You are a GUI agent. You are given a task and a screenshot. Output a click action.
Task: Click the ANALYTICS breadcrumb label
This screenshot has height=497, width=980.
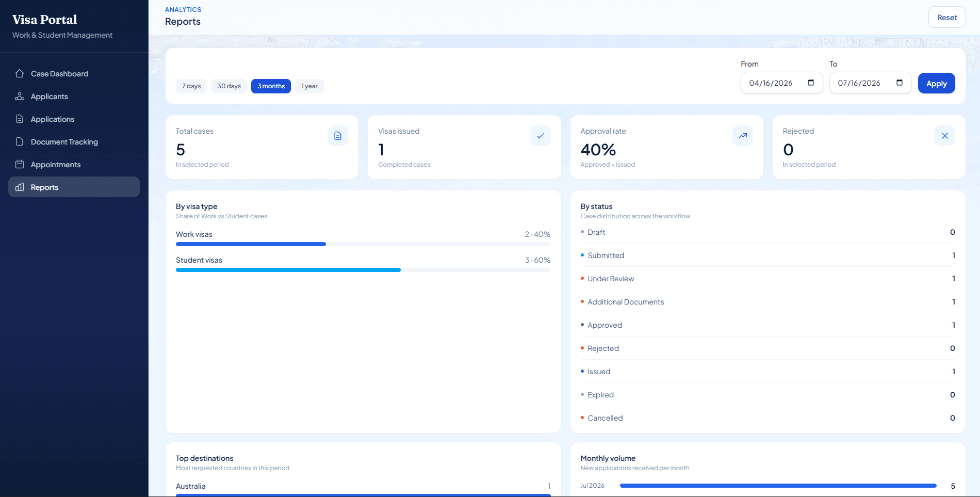[183, 9]
